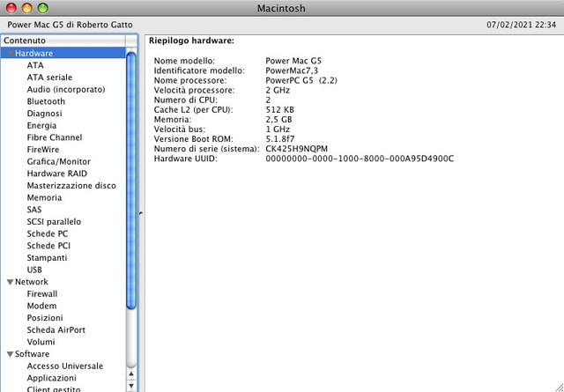
Task: Click the Power Mac G5 di Roberto Gatto label
Action: click(70, 25)
